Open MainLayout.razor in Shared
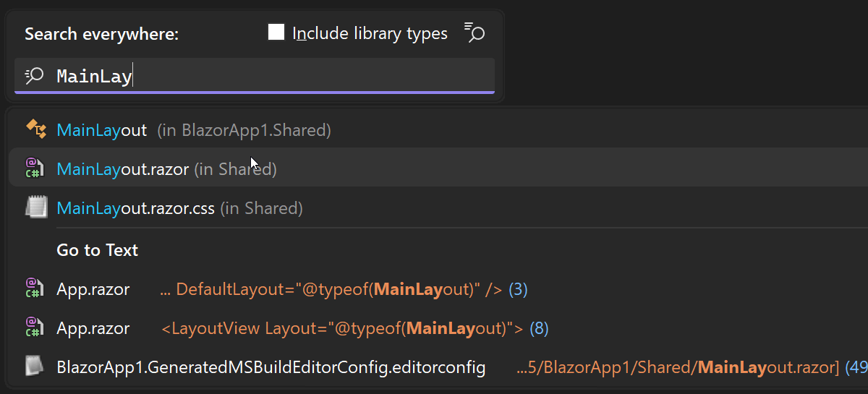868x394 pixels. coord(166,169)
